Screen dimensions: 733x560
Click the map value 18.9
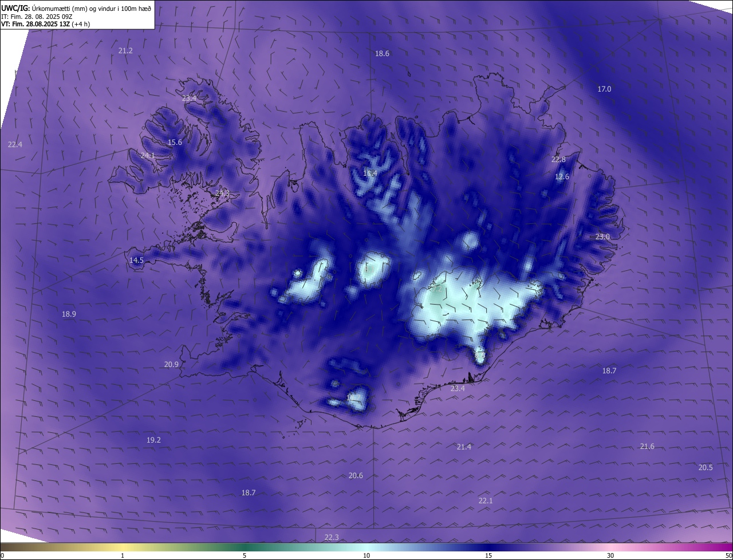(x=69, y=314)
